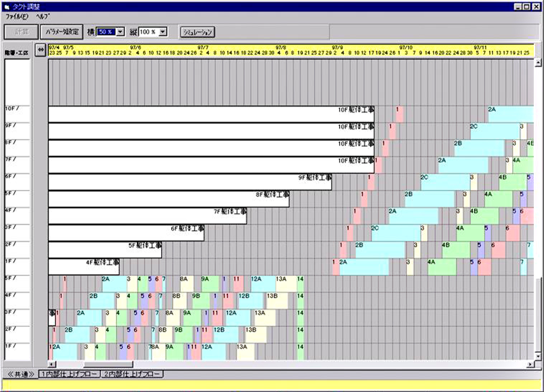Click the cyan 2B bar in the 8F row
Screen dimensions: 544x392
coord(479,148)
